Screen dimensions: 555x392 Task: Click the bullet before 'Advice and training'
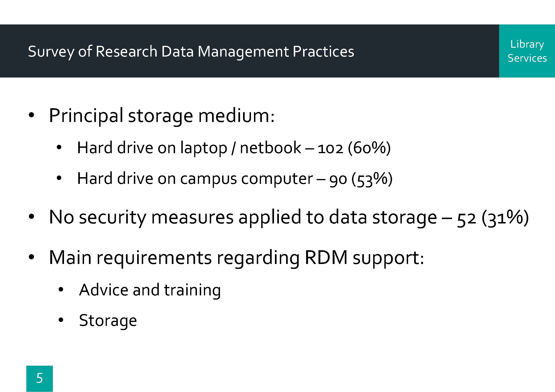click(x=61, y=289)
